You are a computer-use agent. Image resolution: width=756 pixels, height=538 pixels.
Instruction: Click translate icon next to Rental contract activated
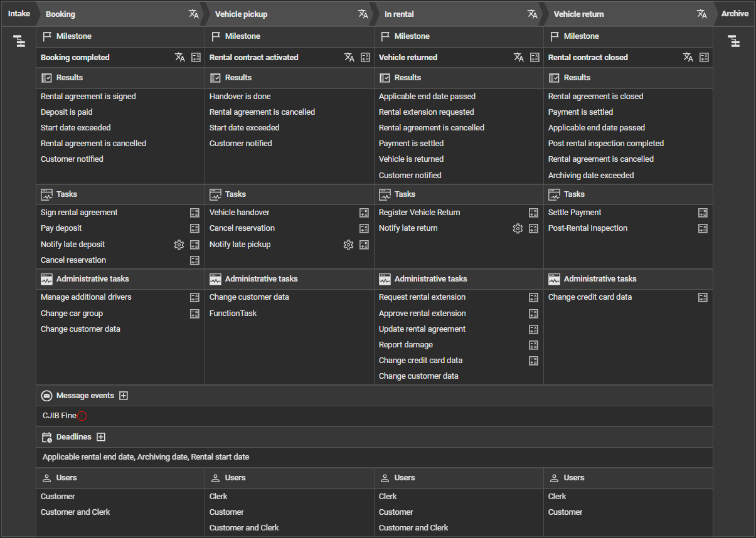349,57
